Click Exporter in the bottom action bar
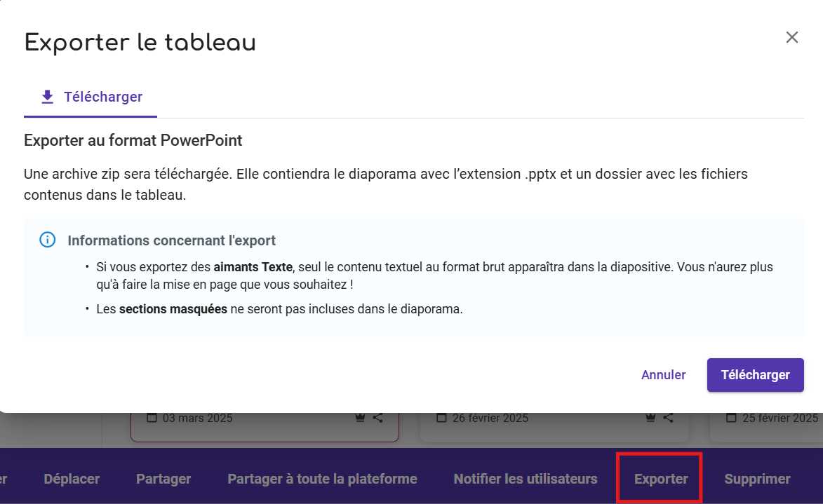 [661, 479]
